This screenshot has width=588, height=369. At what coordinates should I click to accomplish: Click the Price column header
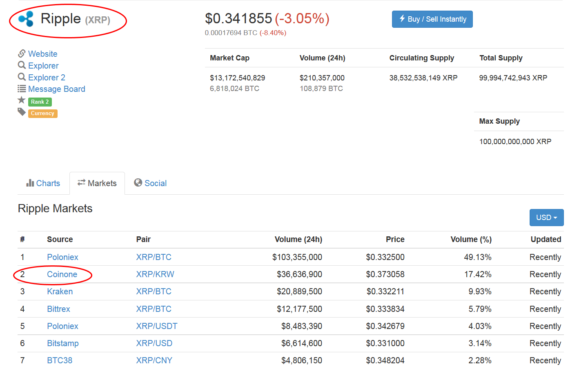(x=395, y=239)
